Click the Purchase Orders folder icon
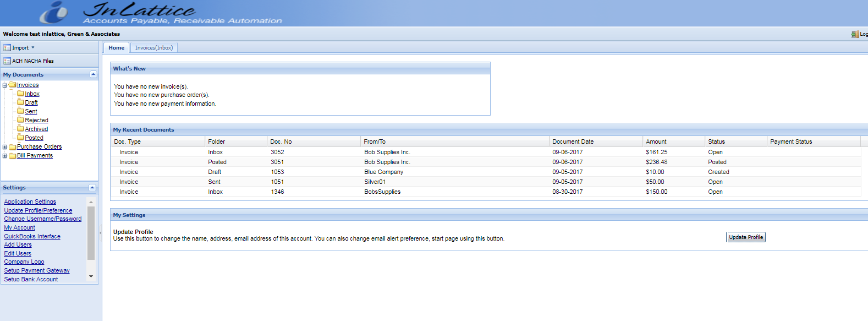 coord(12,147)
